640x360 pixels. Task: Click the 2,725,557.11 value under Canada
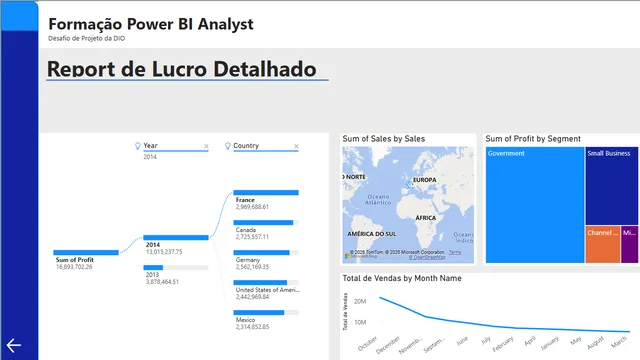point(252,237)
